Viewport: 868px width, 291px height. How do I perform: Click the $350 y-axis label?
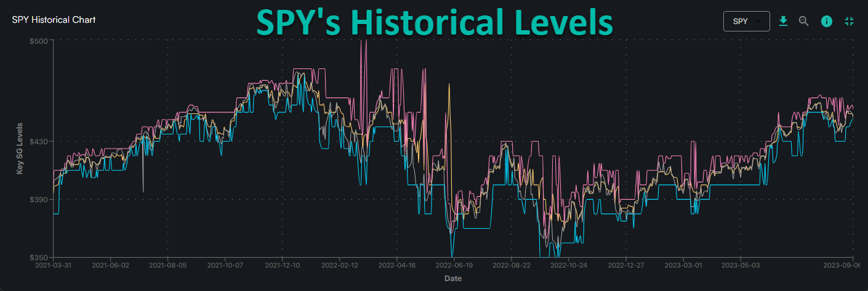pyautogui.click(x=38, y=258)
